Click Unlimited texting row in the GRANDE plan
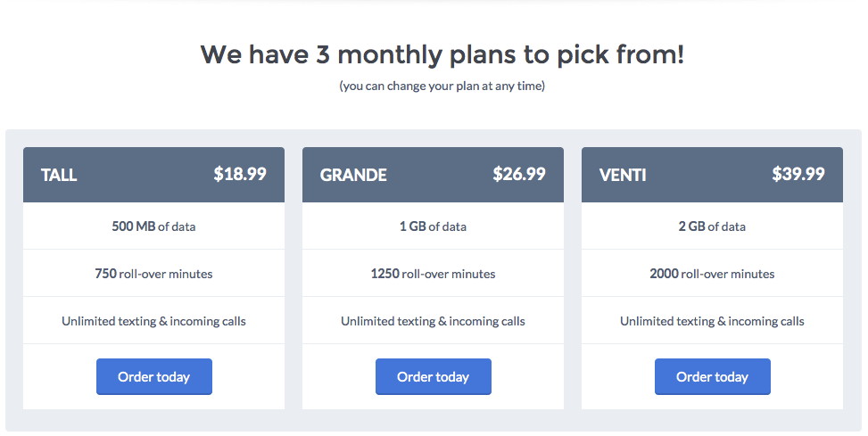This screenshot has width=868, height=436. coord(433,321)
